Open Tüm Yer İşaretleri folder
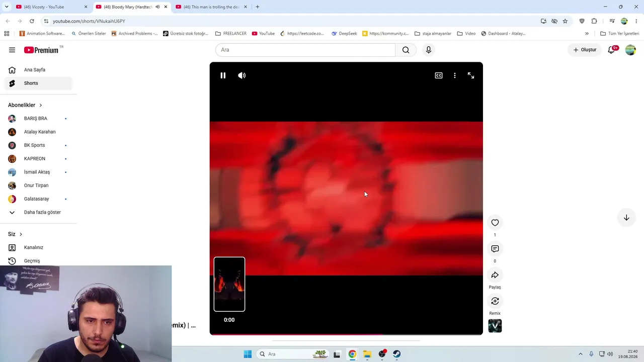Viewport: 644px width, 362px height. pos(620,34)
